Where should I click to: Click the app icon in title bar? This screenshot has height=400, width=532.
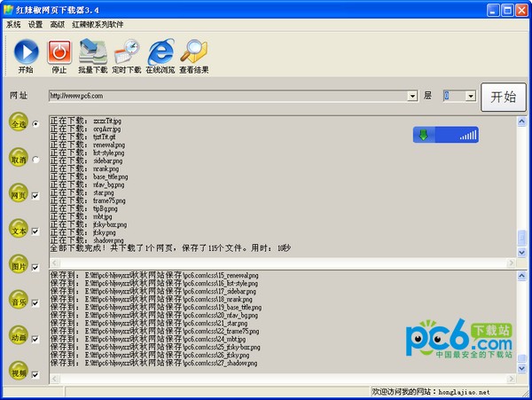click(8, 10)
